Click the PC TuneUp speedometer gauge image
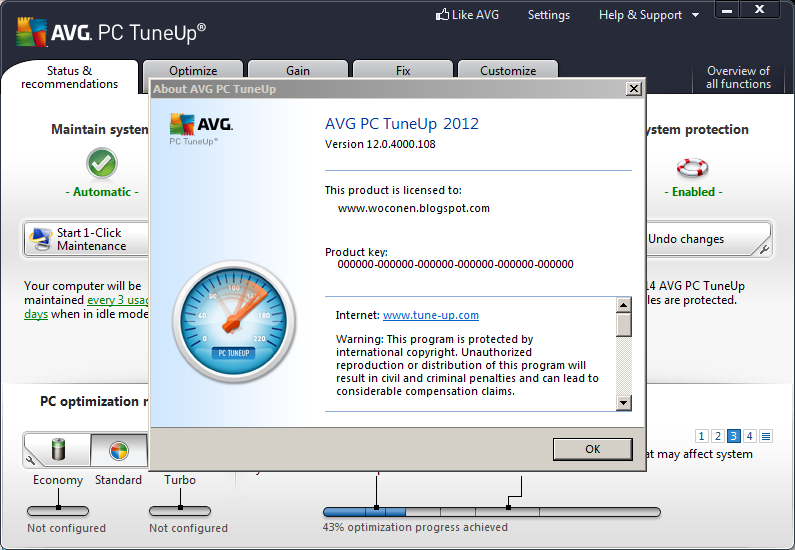Viewport: 795px width, 550px height. coord(234,321)
